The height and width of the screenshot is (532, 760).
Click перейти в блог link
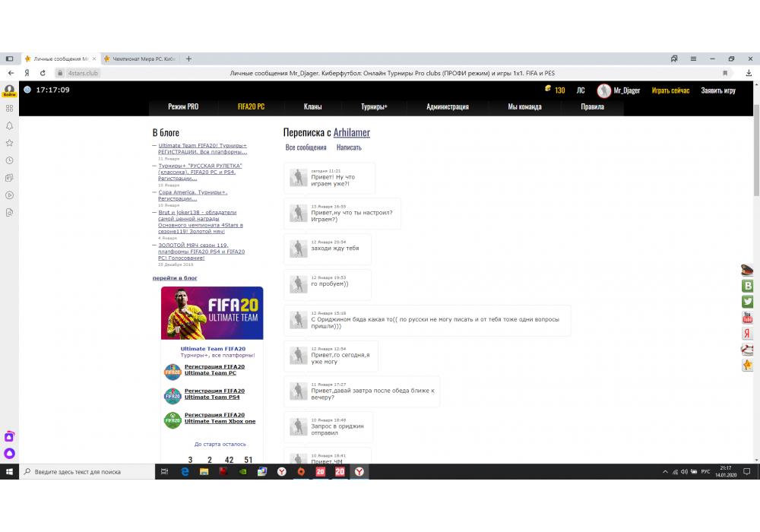point(175,278)
